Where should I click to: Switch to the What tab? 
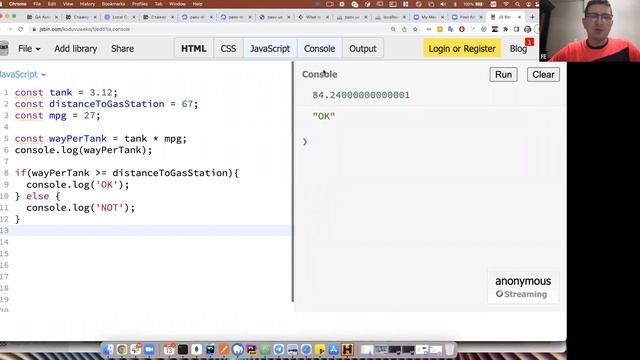click(x=313, y=17)
